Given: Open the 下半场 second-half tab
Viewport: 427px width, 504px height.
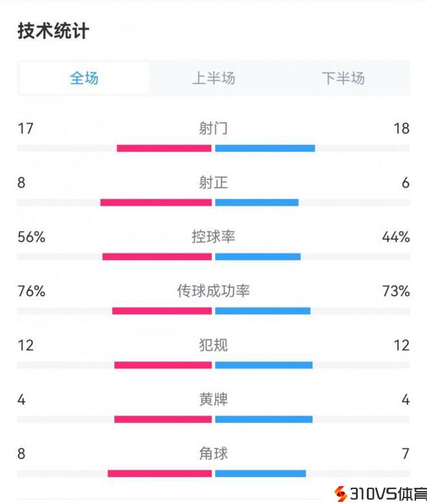Looking at the screenshot, I should pos(343,78).
